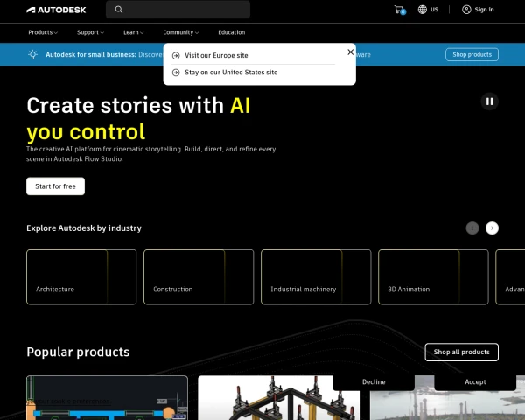Accept the cookie preferences
Viewport: 525px width, 420px height.
point(475,382)
